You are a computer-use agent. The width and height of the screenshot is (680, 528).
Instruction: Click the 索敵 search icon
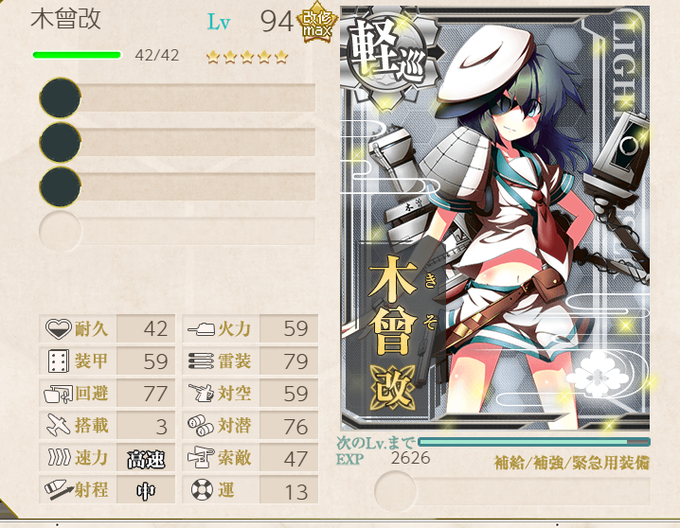tap(201, 457)
